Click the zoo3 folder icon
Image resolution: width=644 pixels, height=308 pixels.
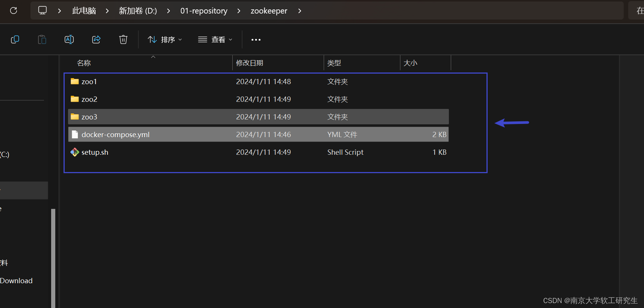coord(75,116)
